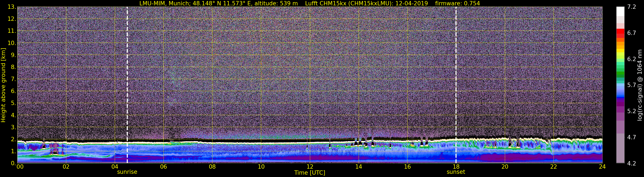Click the y-axis tick label '4.'
The image size is (644, 177).
click(x=13, y=115)
